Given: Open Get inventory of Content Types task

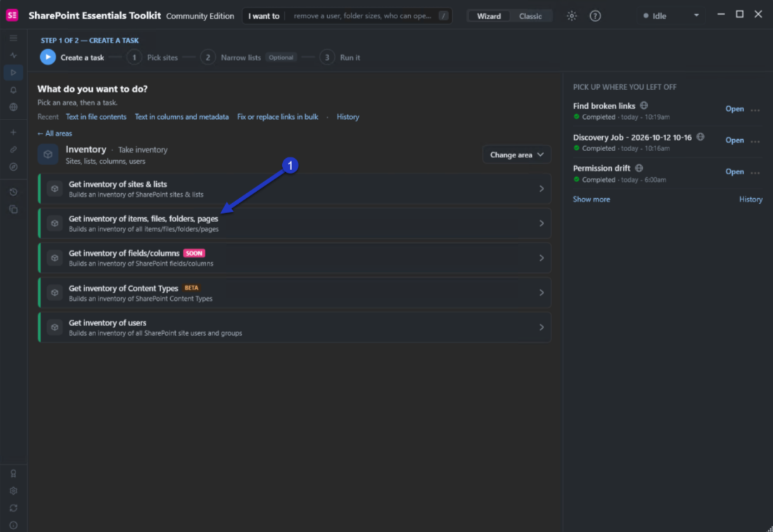Looking at the screenshot, I should [294, 292].
